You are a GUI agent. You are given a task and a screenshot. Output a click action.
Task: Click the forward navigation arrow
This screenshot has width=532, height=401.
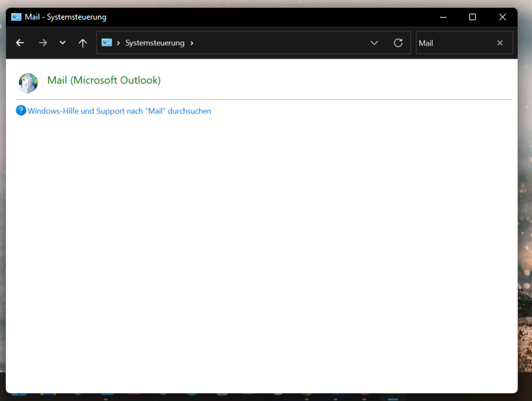42,43
